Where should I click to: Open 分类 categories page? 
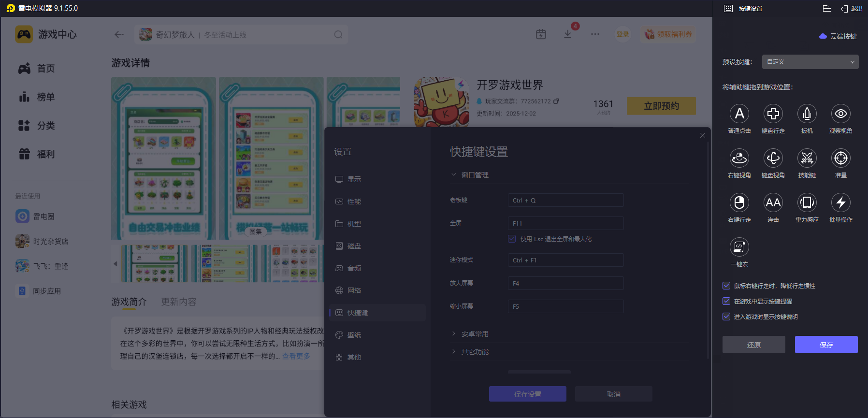click(37, 126)
